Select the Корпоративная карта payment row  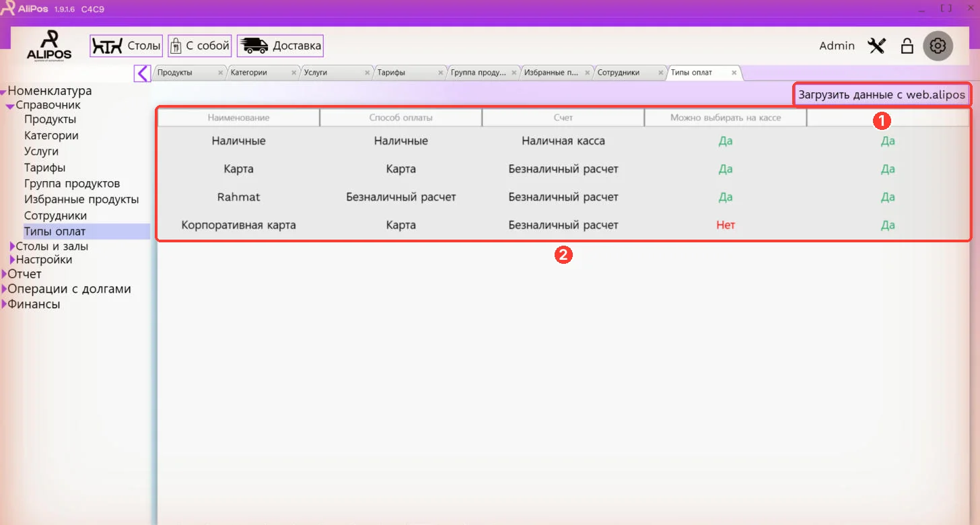[563, 225]
